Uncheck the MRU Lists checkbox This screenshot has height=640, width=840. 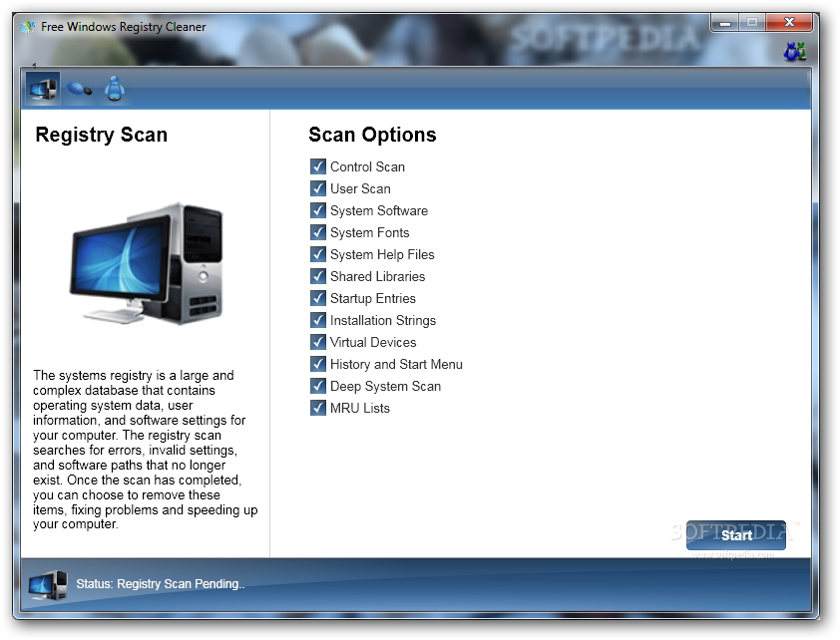(318, 408)
